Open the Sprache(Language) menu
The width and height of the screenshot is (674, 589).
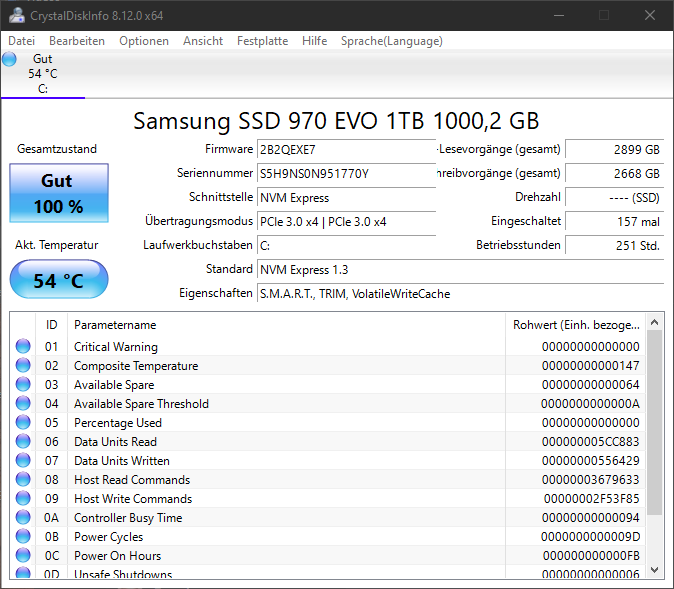[392, 41]
